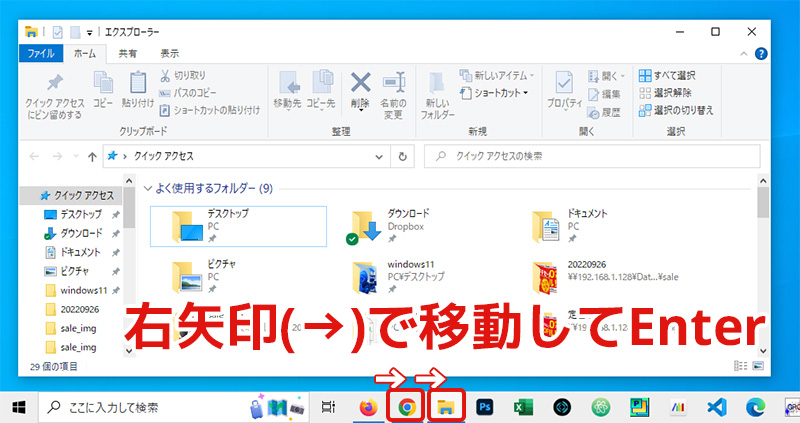The width and height of the screenshot is (800, 423).
Task: Open Task View from taskbar
Action: 329,407
